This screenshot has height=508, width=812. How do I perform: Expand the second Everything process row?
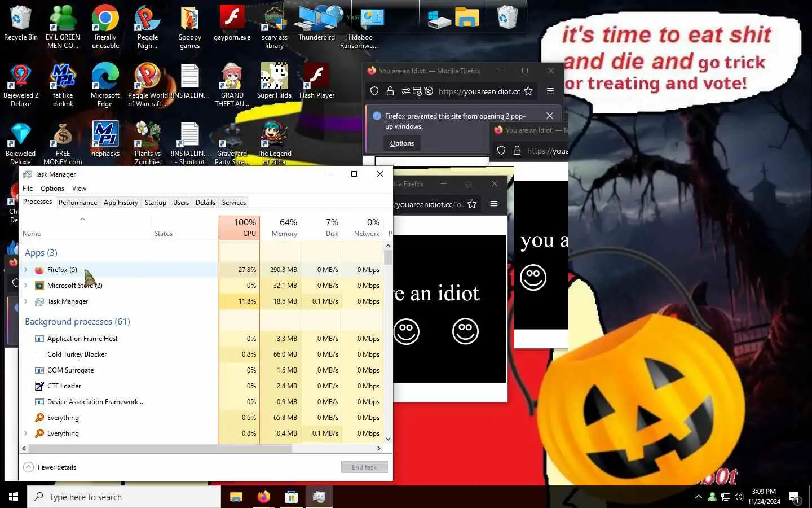point(25,433)
